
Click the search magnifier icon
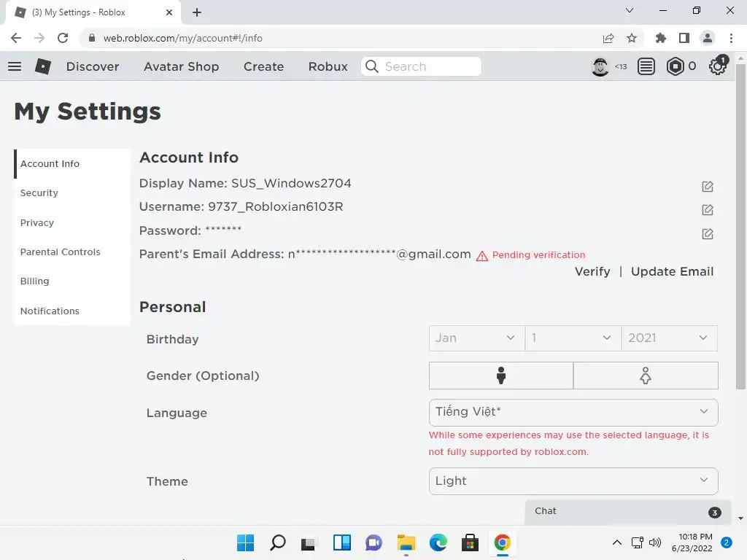[372, 66]
